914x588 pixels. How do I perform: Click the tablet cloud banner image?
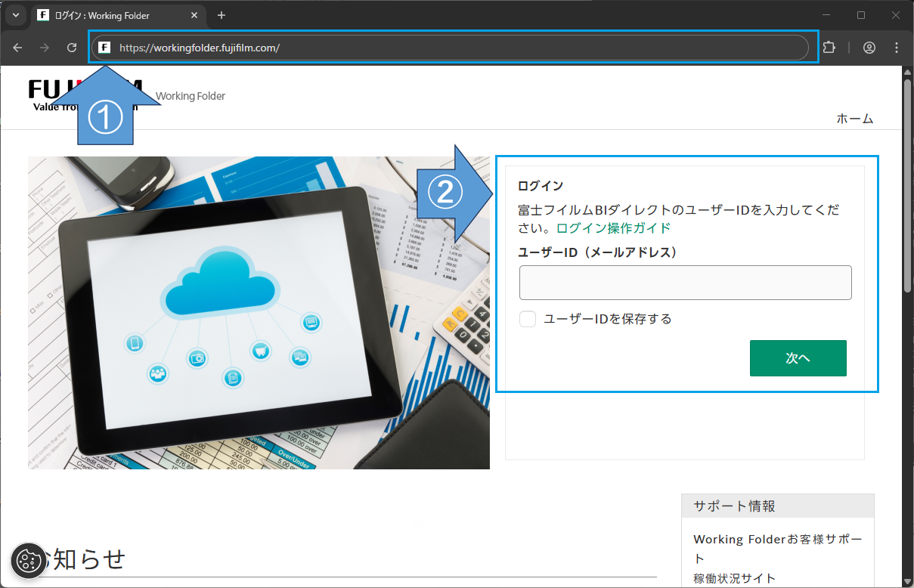pos(259,313)
